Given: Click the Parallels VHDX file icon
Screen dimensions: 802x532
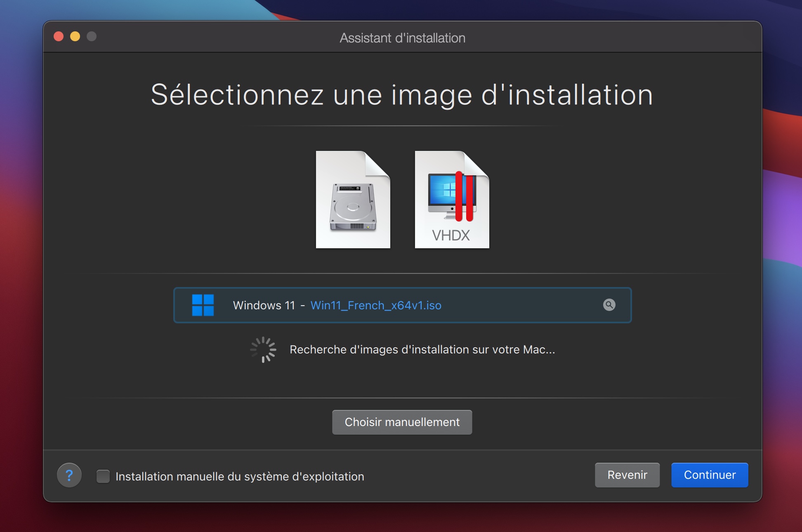Looking at the screenshot, I should (452, 200).
